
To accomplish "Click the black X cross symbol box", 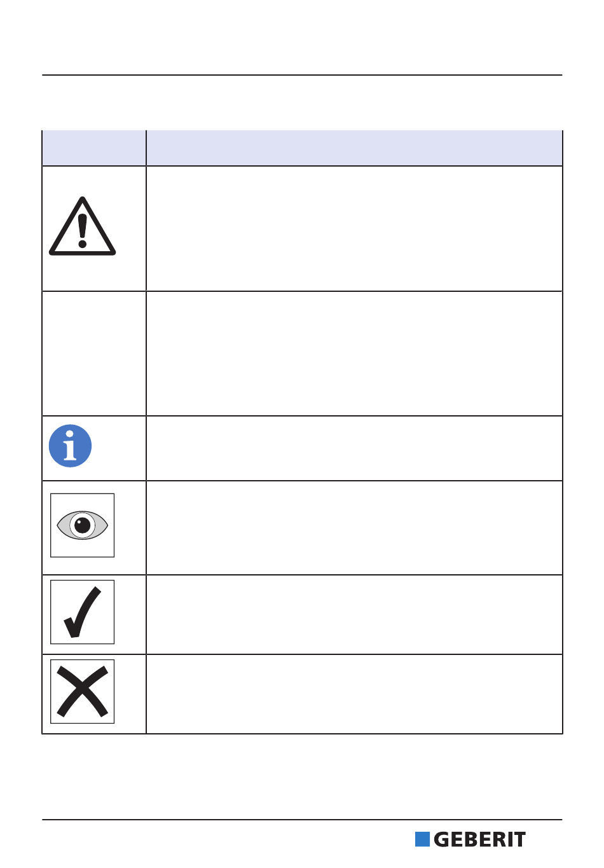I will click(83, 691).
